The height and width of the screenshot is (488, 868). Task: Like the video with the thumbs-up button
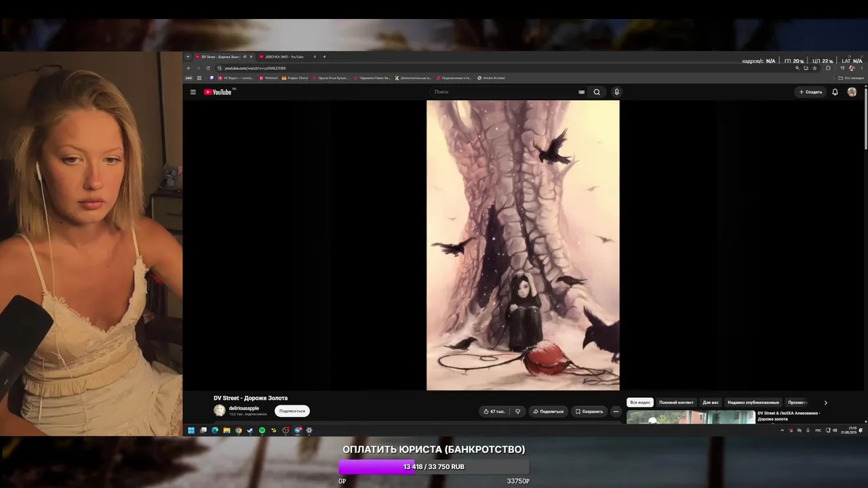(x=494, y=411)
